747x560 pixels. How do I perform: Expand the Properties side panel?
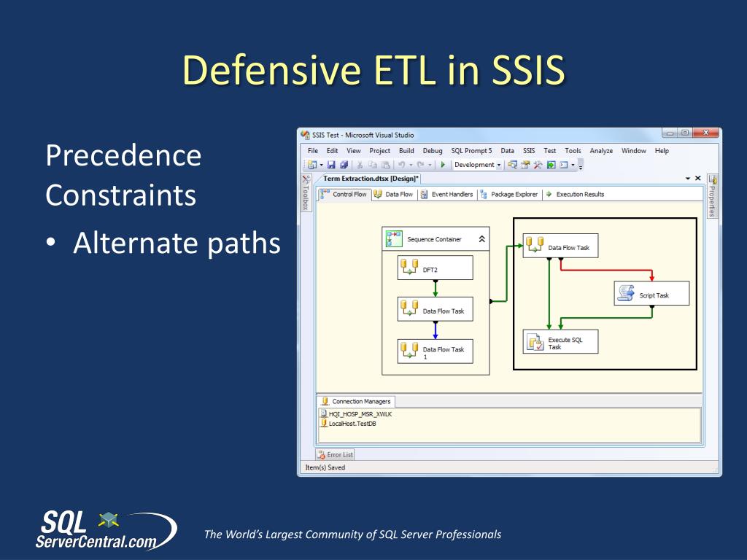[x=712, y=196]
